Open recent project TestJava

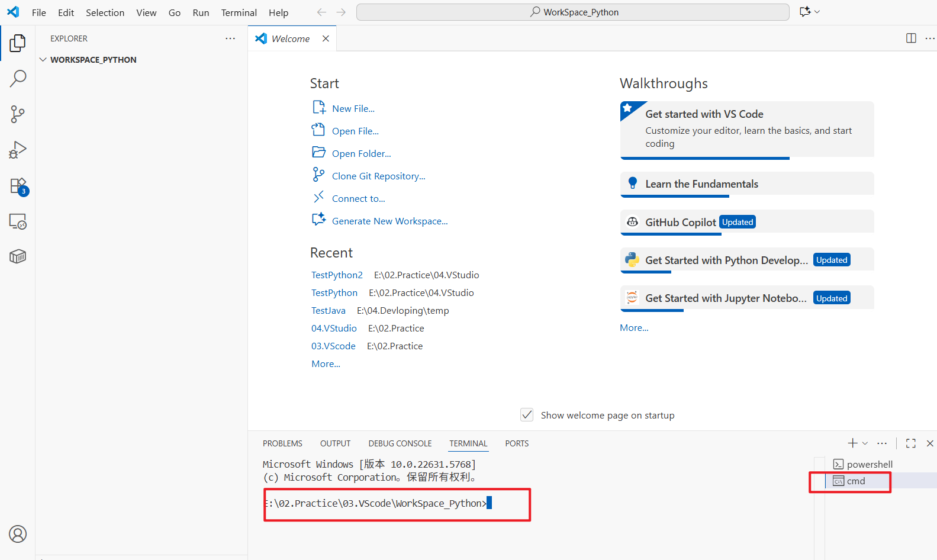329,310
